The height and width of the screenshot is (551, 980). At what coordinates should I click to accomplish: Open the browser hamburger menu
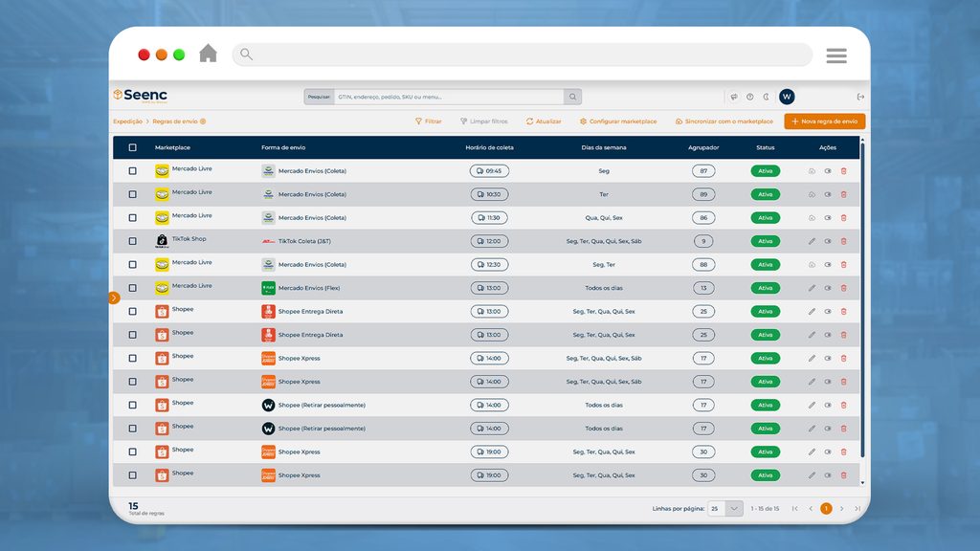[836, 55]
